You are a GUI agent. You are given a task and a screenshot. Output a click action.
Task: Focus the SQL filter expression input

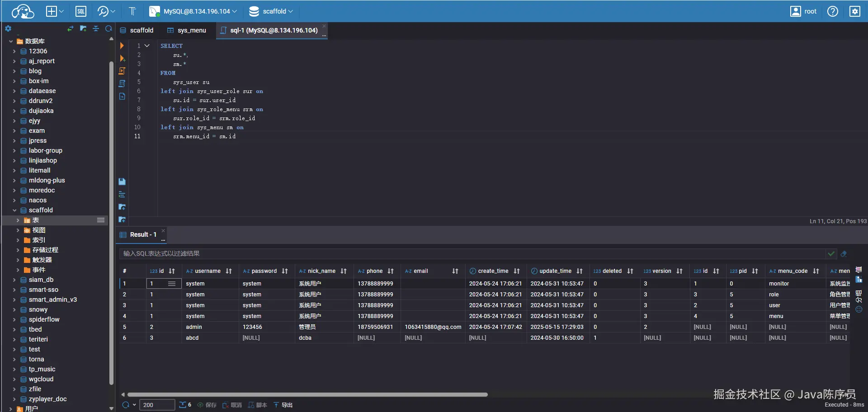tap(472, 254)
